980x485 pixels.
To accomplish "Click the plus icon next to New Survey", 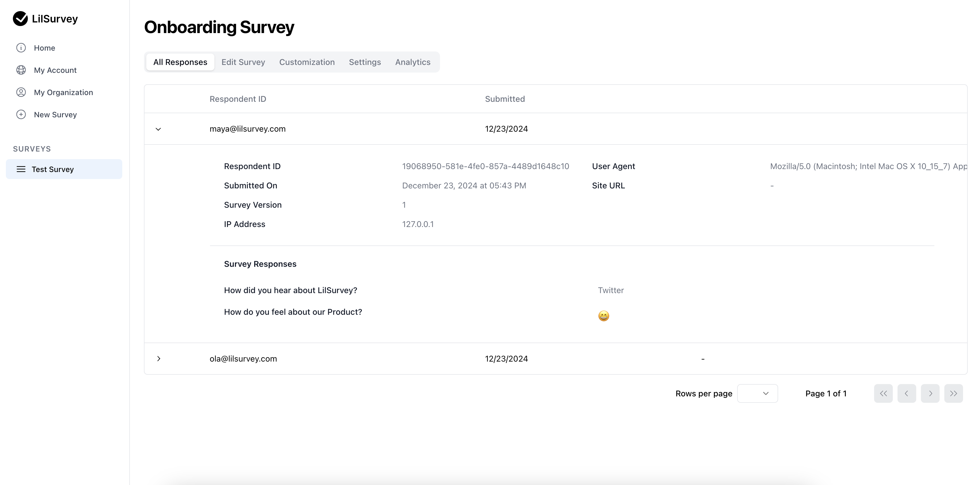I will click(x=20, y=114).
